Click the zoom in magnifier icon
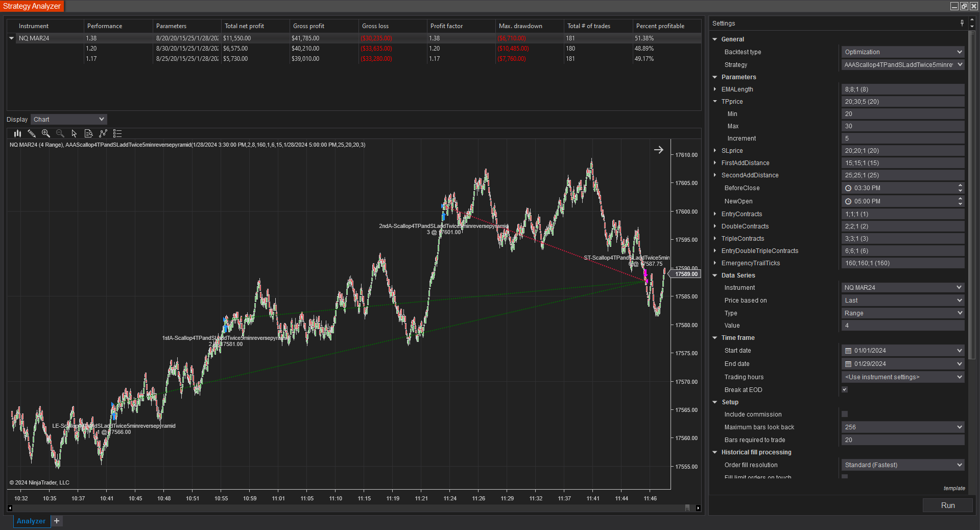980x530 pixels. pos(46,133)
